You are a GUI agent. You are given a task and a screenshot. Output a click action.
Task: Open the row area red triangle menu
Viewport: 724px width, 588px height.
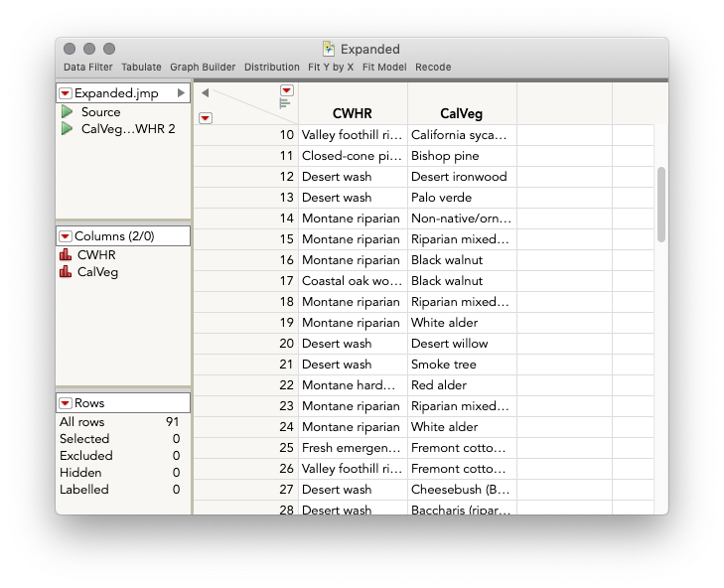[206, 118]
